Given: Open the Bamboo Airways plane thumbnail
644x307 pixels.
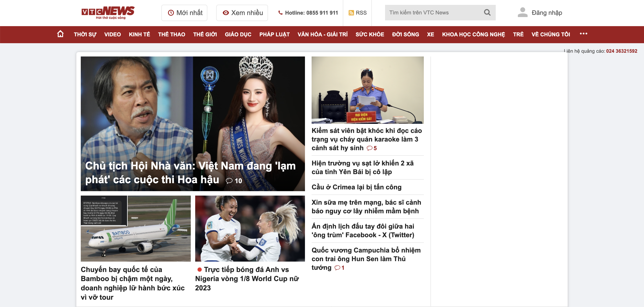Looking at the screenshot, I should [x=135, y=228].
